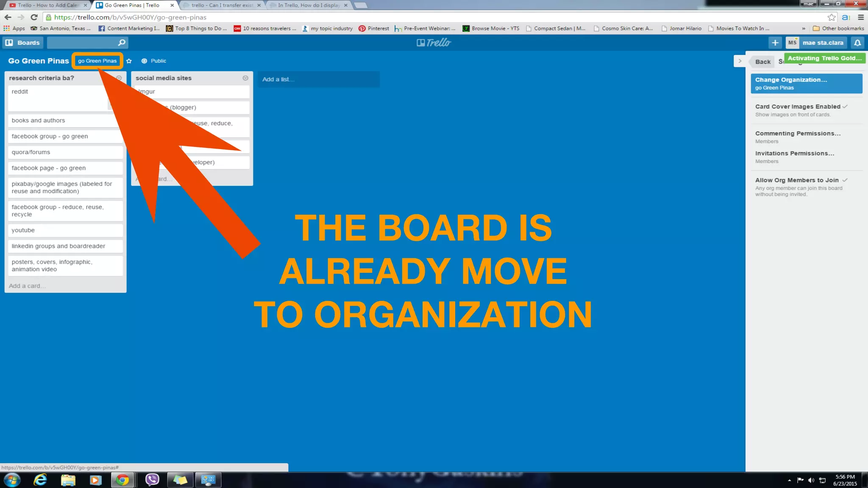Collapse the sidebar with the chevron arrow
Image resolution: width=868 pixels, height=488 pixels.
point(740,61)
